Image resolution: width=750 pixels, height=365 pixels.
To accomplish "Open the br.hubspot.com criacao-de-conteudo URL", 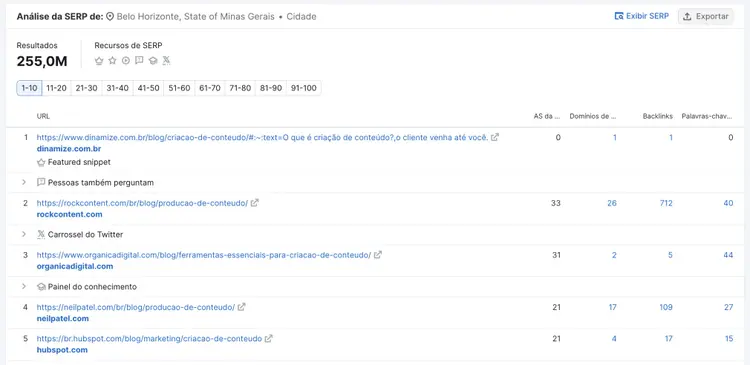I will click(x=149, y=338).
